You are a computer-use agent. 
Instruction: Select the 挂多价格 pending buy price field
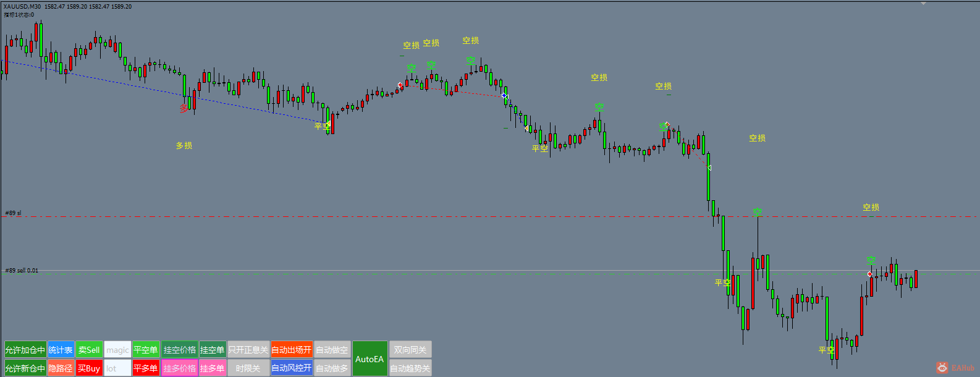pos(180,368)
